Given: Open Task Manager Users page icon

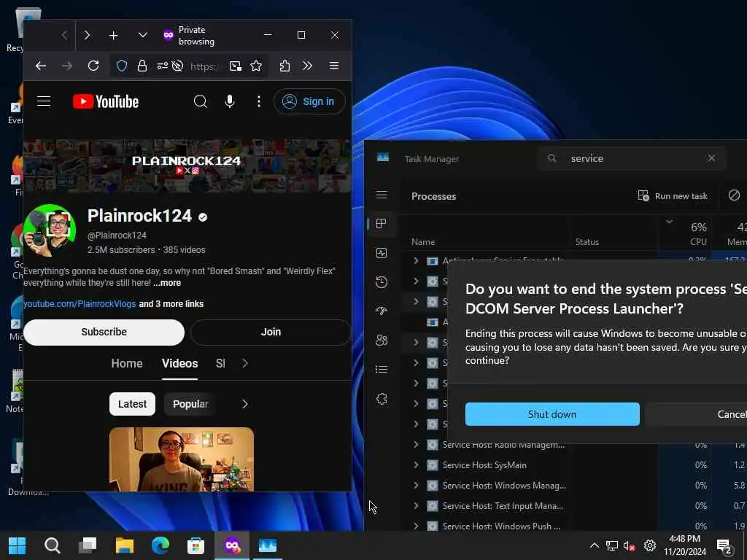Looking at the screenshot, I should coord(381,340).
